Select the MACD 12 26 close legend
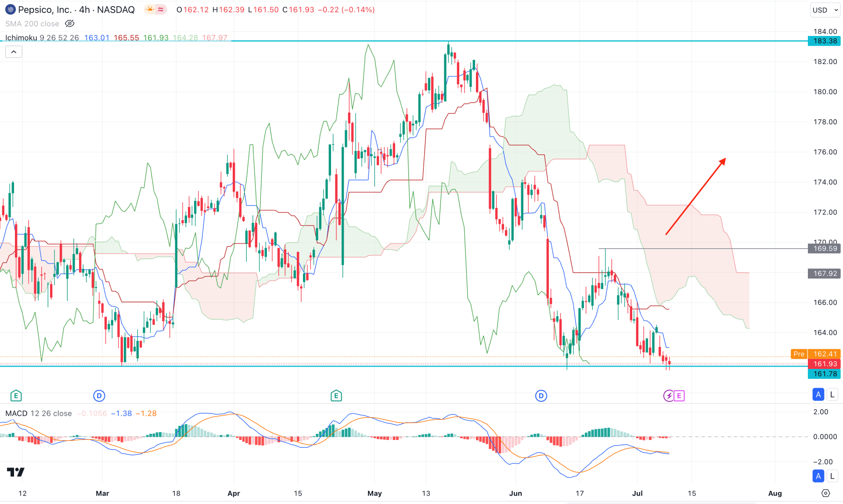 tap(39, 413)
